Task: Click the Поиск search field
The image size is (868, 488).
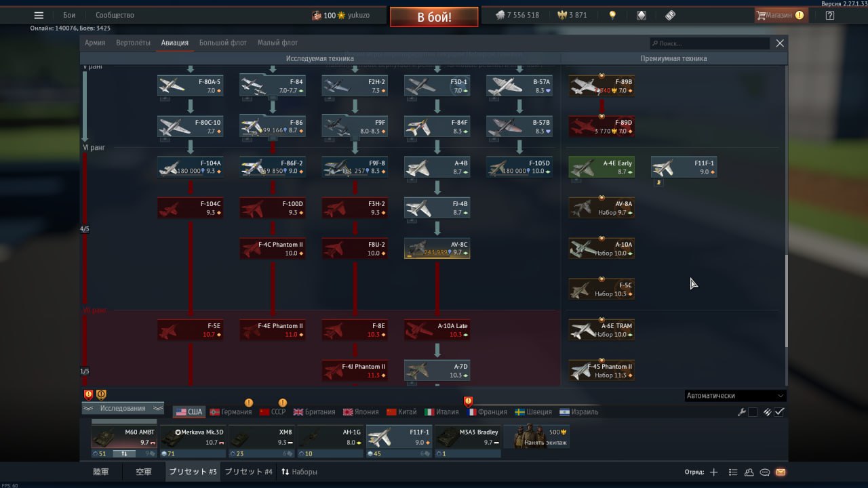Action: (709, 43)
